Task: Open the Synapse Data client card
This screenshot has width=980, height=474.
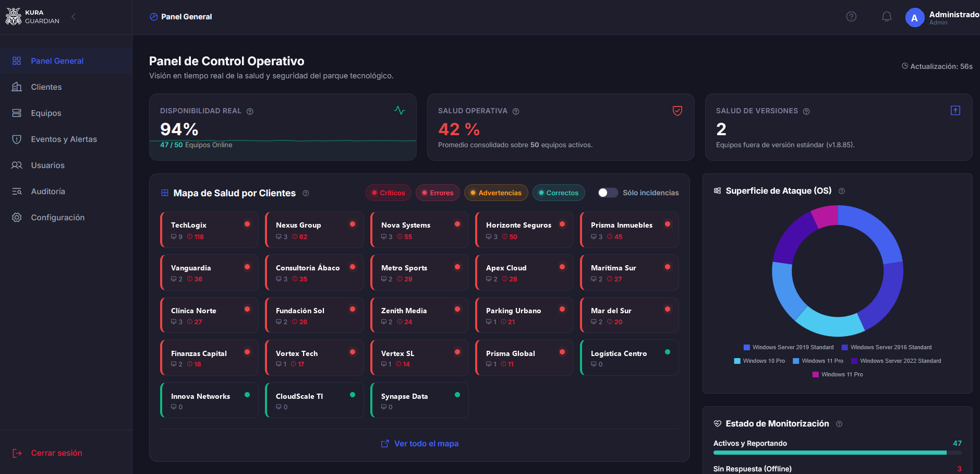Action: click(419, 400)
